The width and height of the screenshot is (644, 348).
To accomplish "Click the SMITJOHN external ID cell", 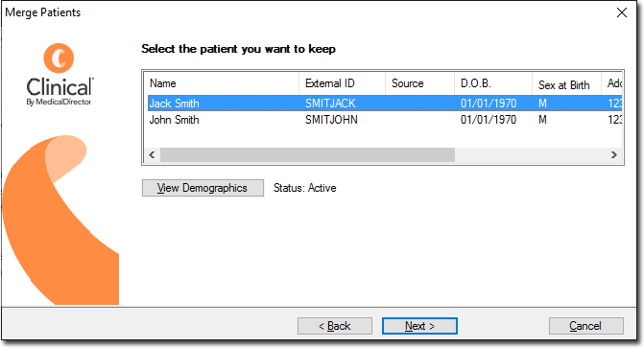I will 331,120.
